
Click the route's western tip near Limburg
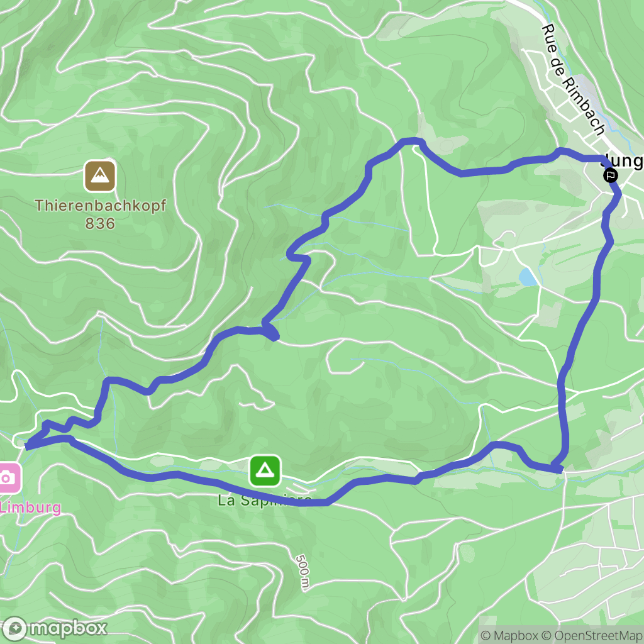click(28, 446)
